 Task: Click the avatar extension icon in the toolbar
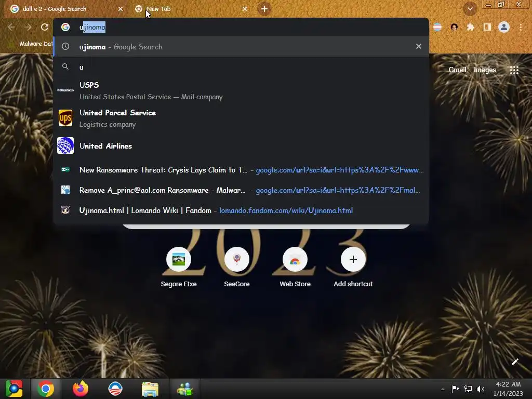454,27
